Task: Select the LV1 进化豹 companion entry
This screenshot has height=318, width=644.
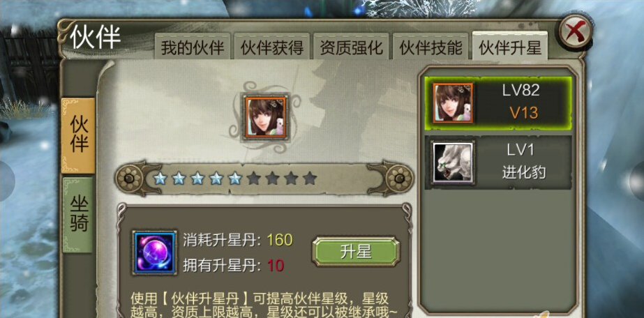Action: point(497,162)
